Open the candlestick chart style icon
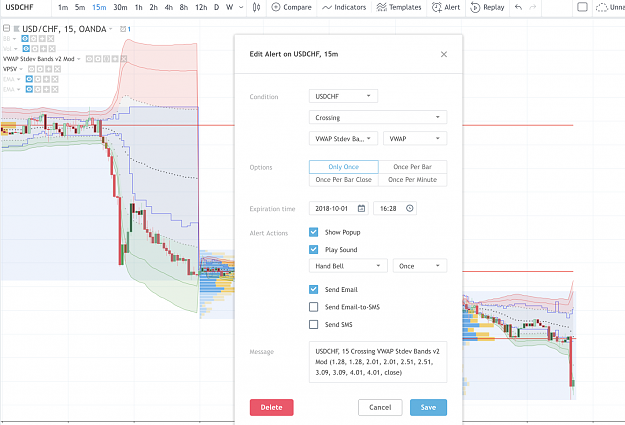This screenshot has width=625, height=425. click(256, 7)
